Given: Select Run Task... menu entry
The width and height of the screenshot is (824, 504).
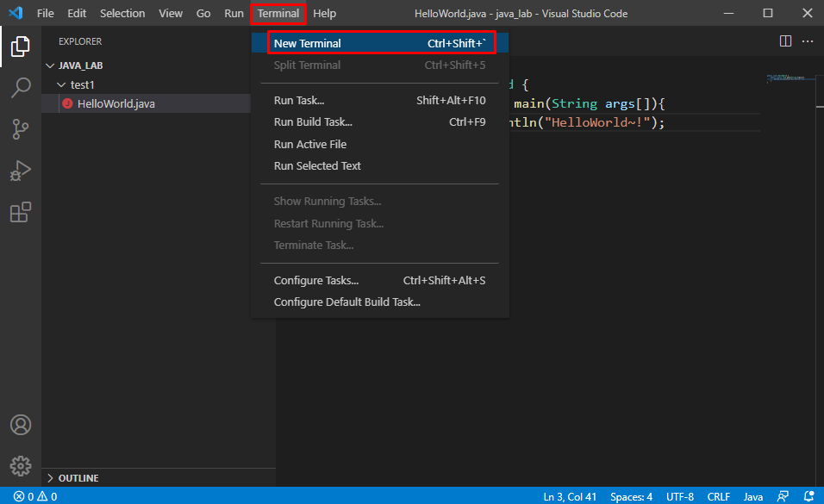Looking at the screenshot, I should point(380,101).
